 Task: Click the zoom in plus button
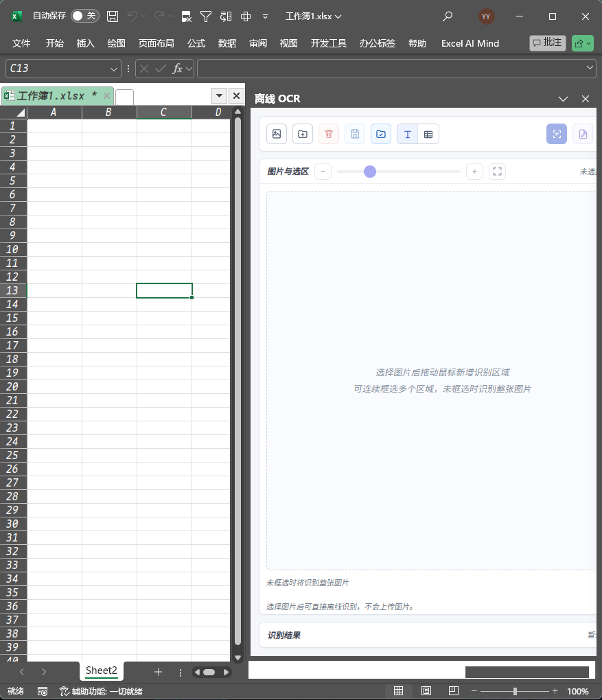tap(475, 172)
